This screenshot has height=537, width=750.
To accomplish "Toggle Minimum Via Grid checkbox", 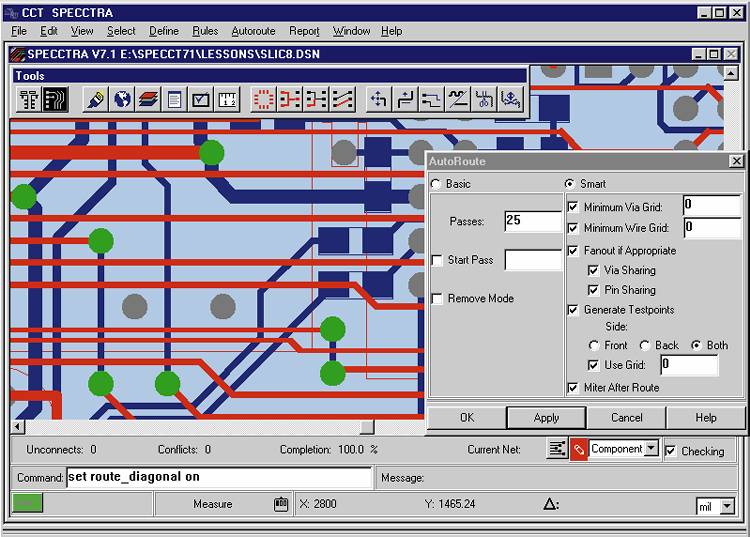I will (x=573, y=207).
